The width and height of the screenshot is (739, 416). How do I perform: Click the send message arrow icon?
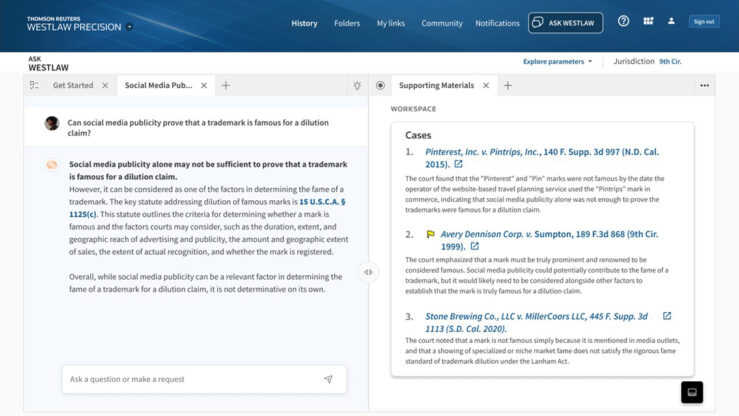click(328, 379)
